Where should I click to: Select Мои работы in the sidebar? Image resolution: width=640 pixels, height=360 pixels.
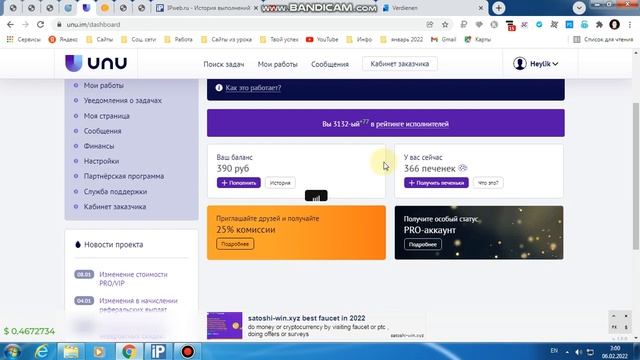[104, 85]
